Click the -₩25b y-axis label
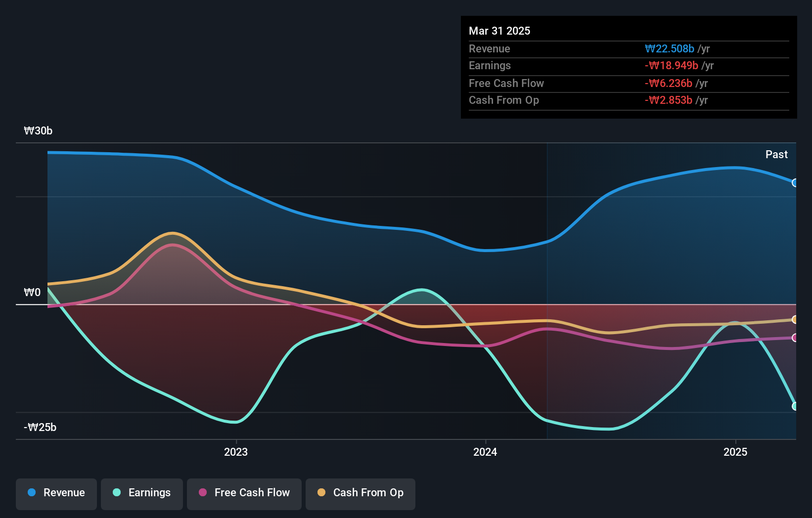The height and width of the screenshot is (518, 812). [x=40, y=428]
